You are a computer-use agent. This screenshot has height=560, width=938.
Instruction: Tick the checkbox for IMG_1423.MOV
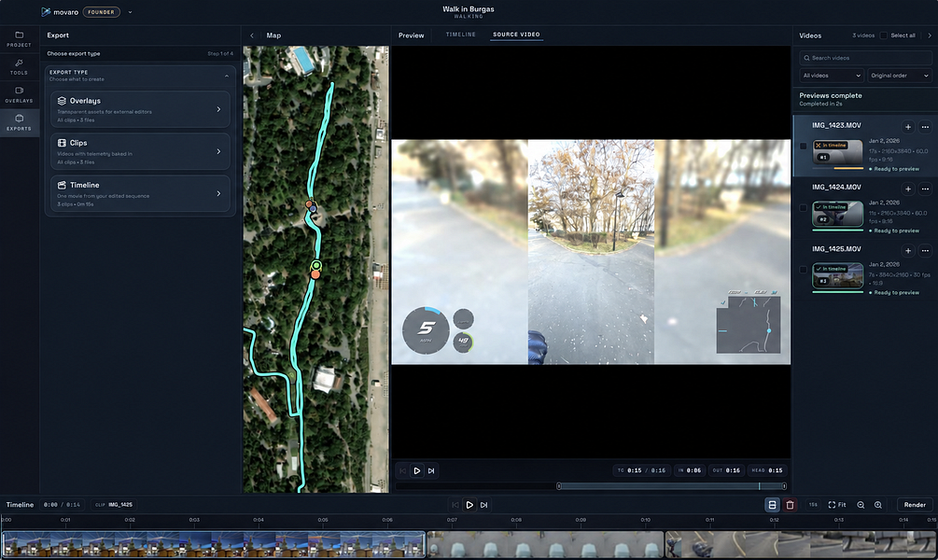tap(803, 146)
